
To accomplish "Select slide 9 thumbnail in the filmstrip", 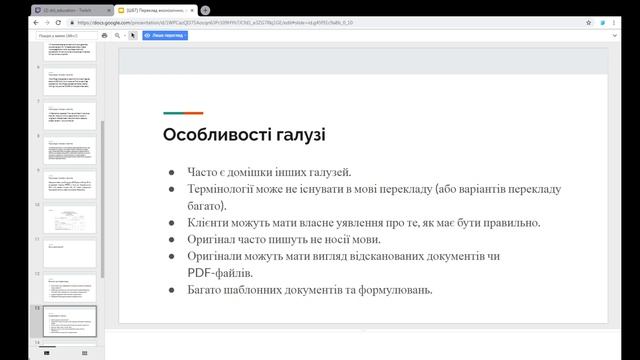I will (x=70, y=185).
